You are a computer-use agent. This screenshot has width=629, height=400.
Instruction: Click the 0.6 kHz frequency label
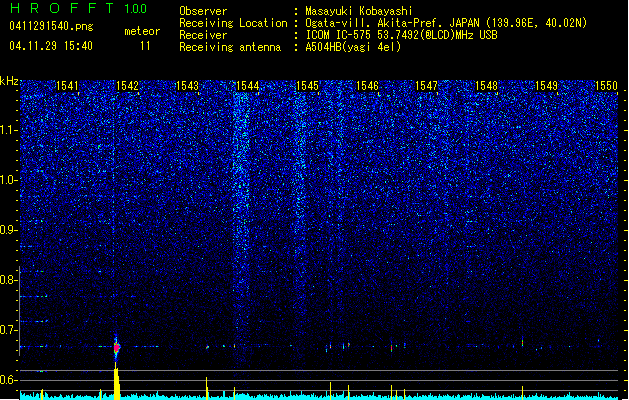(x=8, y=380)
